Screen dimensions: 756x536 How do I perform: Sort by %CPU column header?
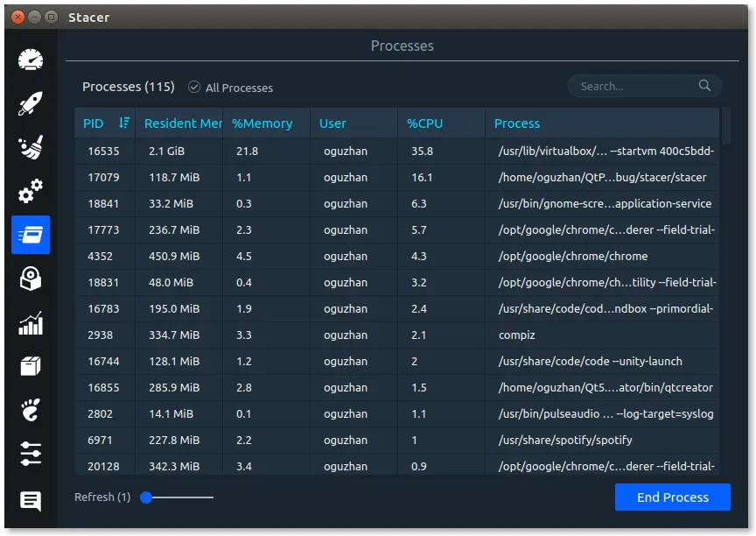point(425,123)
